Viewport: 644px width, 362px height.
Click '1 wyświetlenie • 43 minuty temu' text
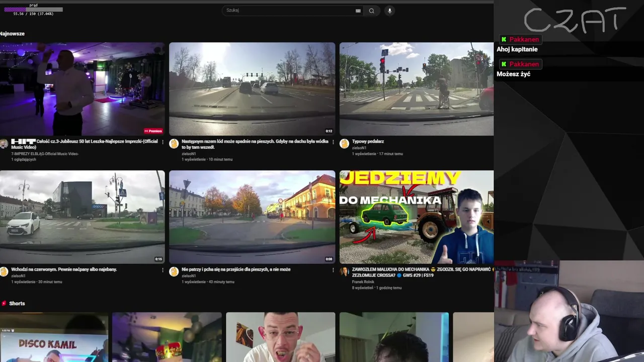208,282
